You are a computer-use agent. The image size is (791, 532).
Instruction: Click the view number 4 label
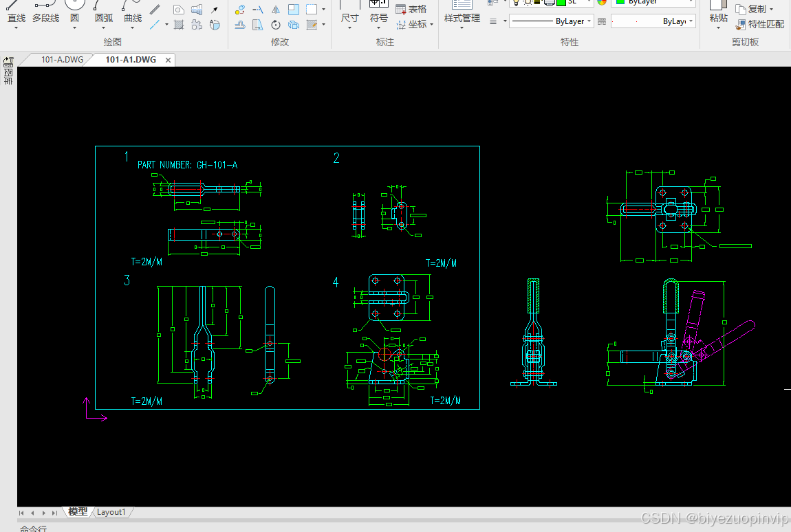pos(336,282)
